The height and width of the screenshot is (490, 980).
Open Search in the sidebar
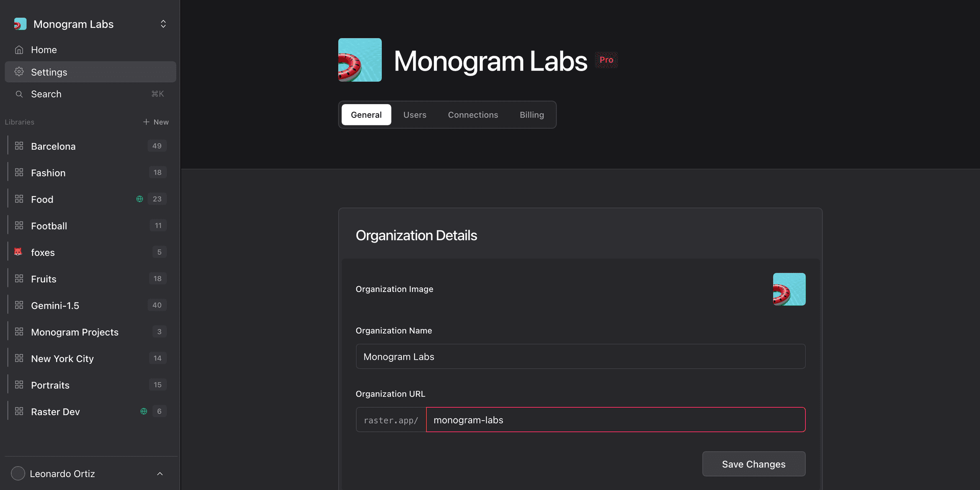(90, 94)
